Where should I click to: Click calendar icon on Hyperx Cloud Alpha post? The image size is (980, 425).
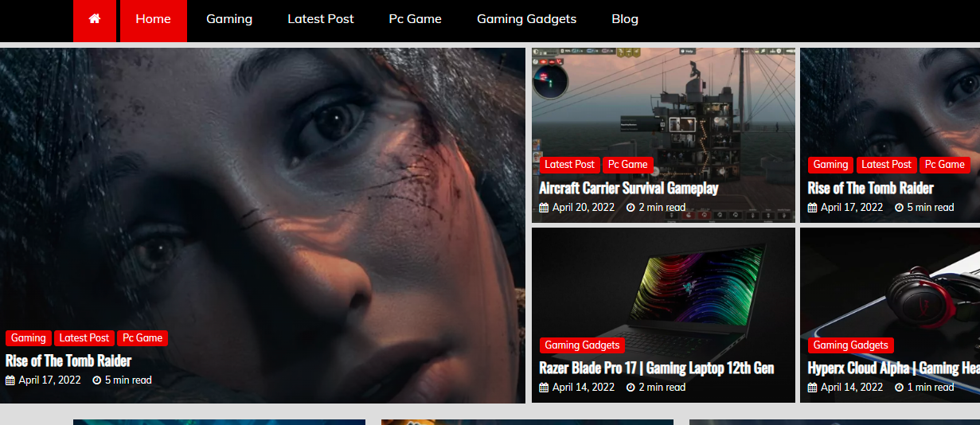pos(812,388)
